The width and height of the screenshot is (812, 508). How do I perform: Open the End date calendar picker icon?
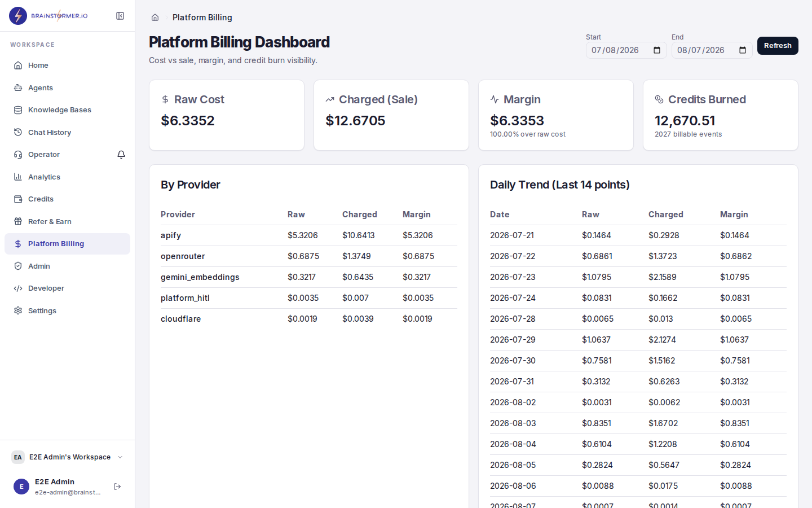743,50
